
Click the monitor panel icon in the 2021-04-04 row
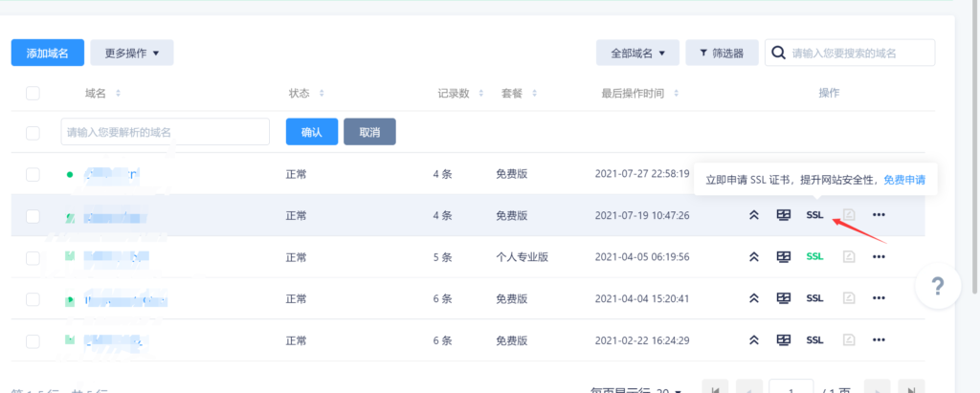pyautogui.click(x=783, y=298)
